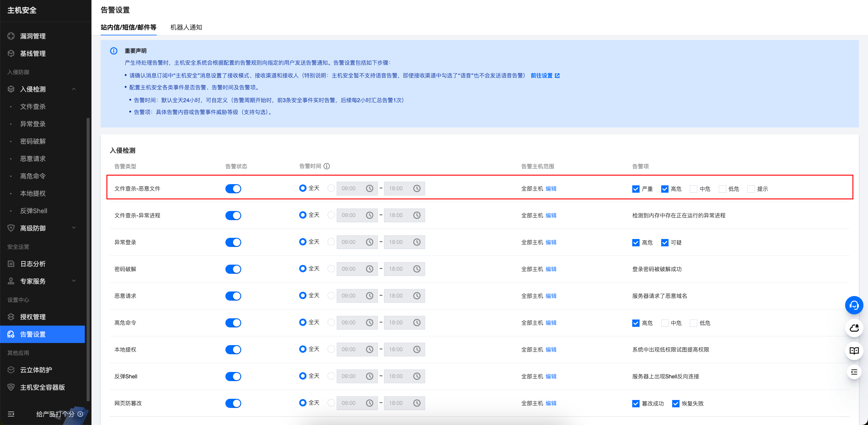Click the info icon beside 告警时间 header
Image resolution: width=868 pixels, height=425 pixels.
point(327,166)
